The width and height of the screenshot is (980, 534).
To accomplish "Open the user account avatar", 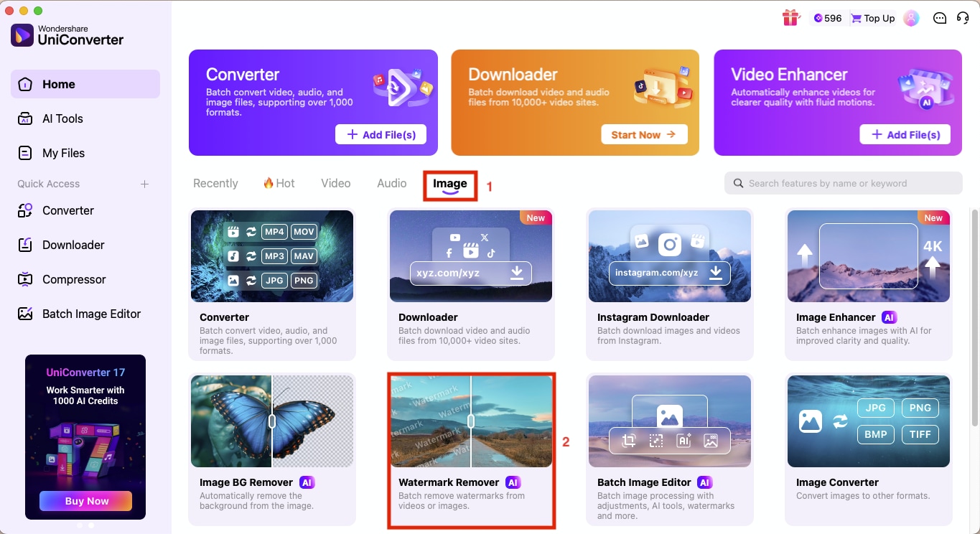I will click(911, 18).
